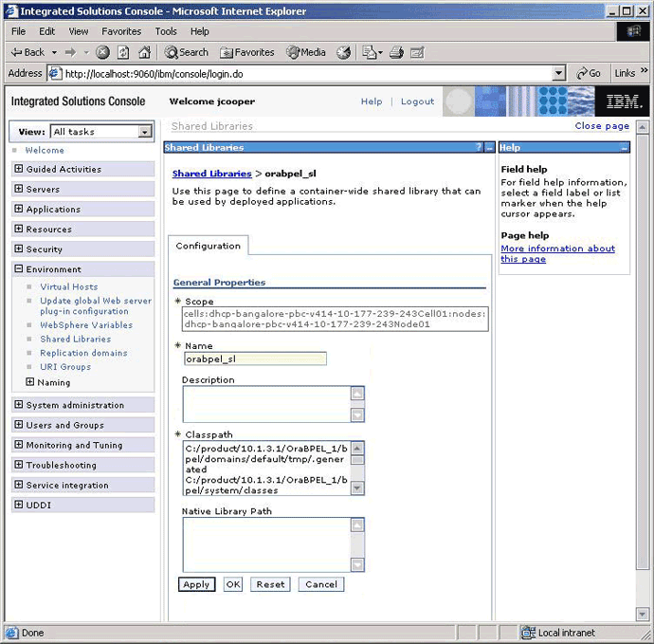Click the Print icon in toolbar
654x644 pixels.
click(396, 52)
